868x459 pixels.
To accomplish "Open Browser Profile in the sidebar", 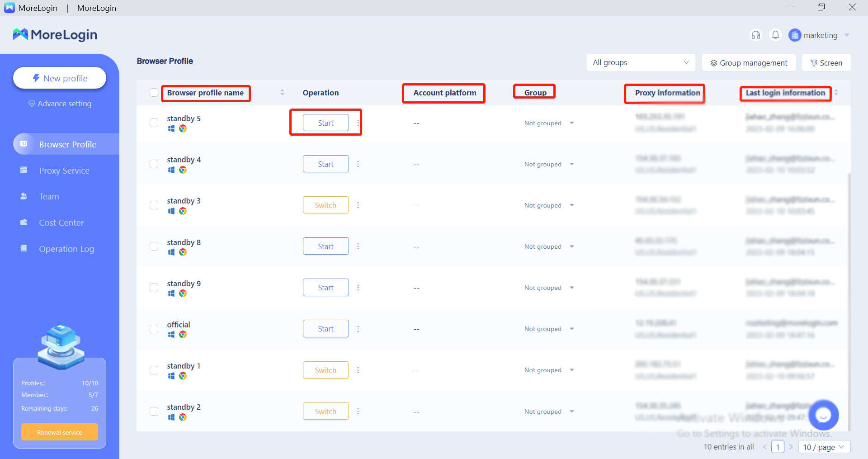I will click(66, 144).
